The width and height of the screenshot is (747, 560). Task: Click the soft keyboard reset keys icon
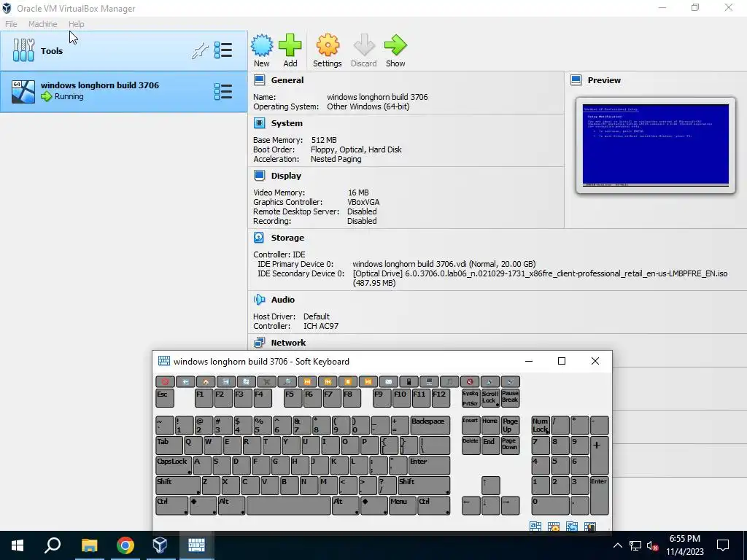pos(572,526)
